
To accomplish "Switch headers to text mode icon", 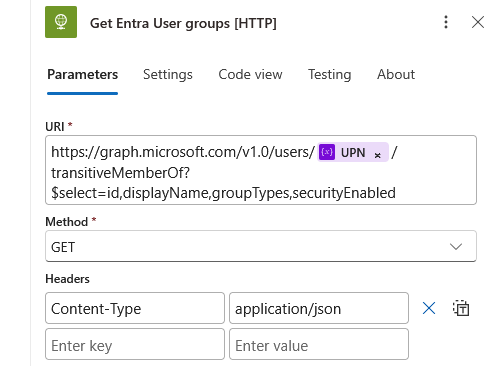I will 461,308.
